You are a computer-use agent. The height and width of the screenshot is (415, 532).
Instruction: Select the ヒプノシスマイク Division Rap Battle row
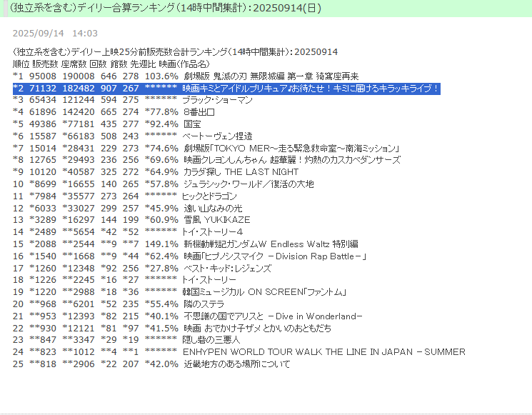coord(190,256)
